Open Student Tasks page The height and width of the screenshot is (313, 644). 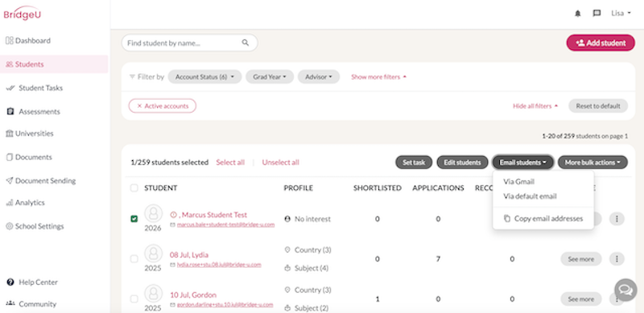pos(41,88)
